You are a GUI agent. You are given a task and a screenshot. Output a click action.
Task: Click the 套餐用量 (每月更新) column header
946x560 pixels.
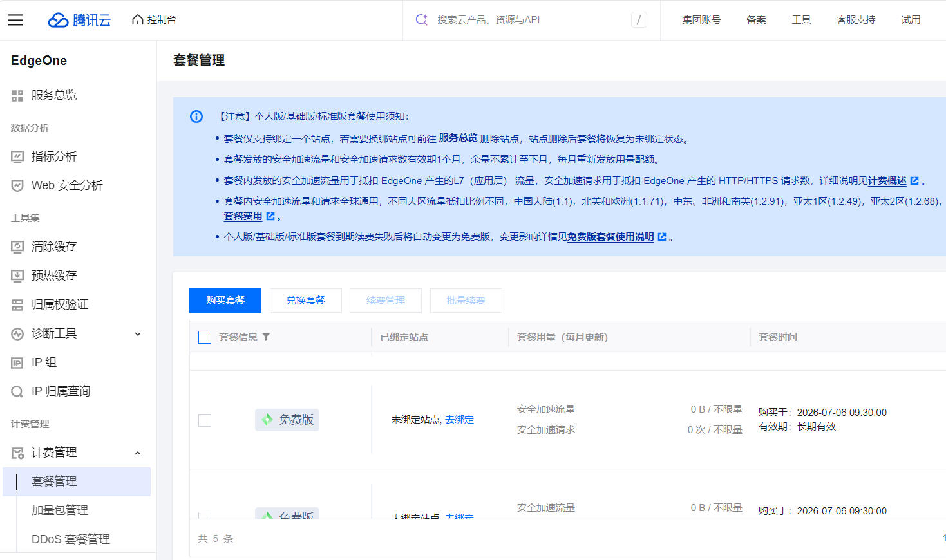point(562,337)
